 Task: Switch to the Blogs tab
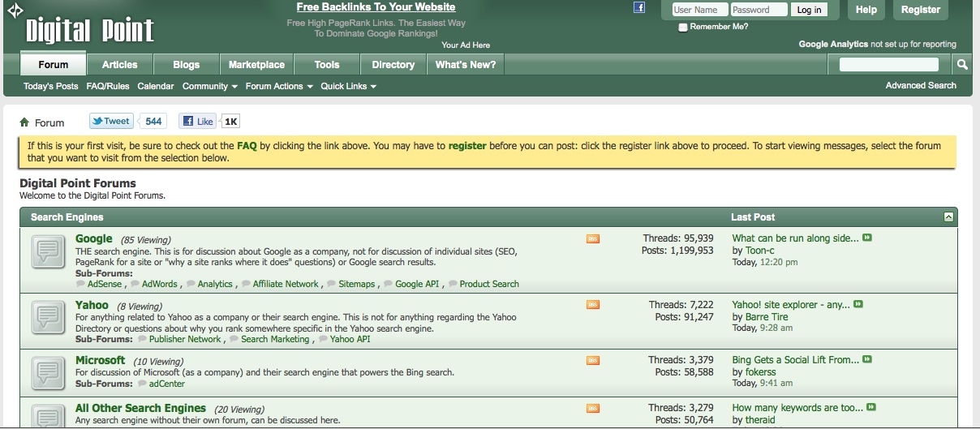187,65
